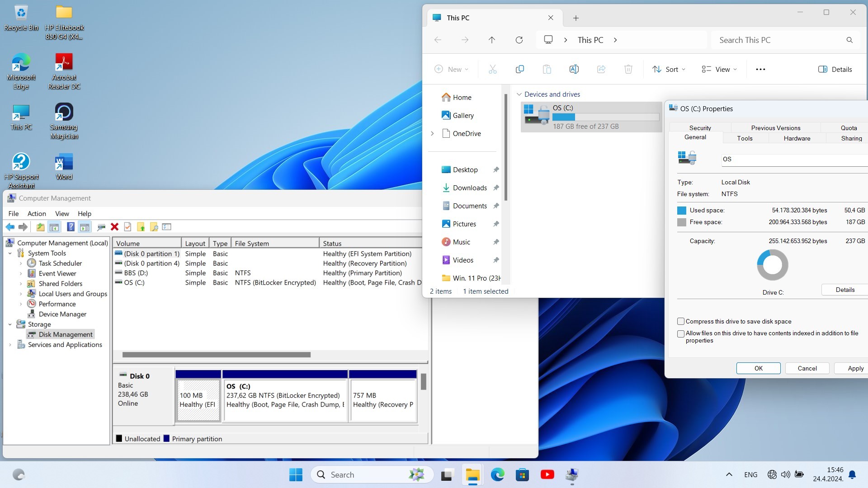The height and width of the screenshot is (488, 868).
Task: Click the magnifier Find toolbar icon
Action: point(154,227)
